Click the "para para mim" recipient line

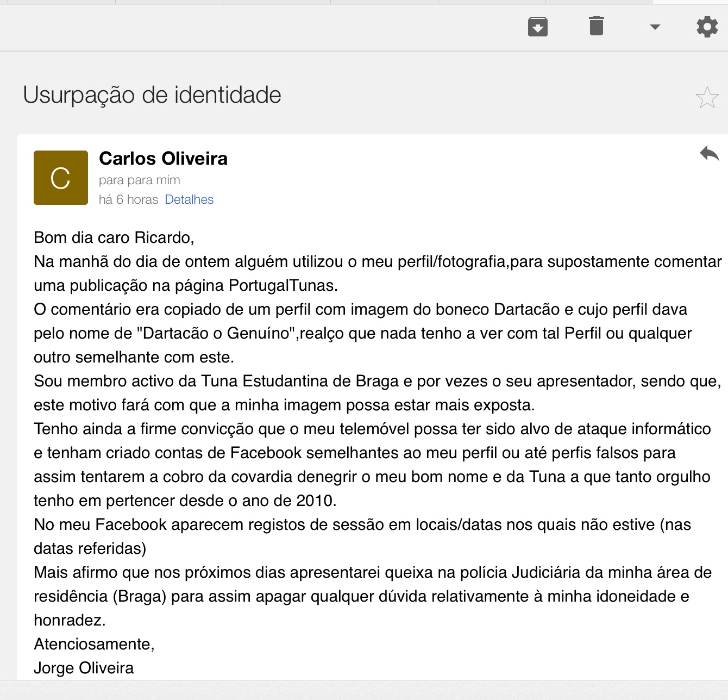click(139, 180)
